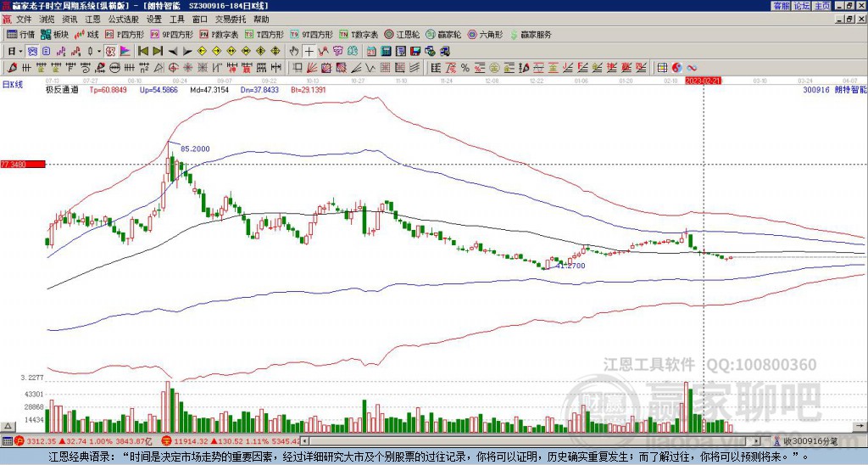Image resolution: width=868 pixels, height=465 pixels.
Task: Click the red fan lines tool icon
Action: click(x=312, y=68)
